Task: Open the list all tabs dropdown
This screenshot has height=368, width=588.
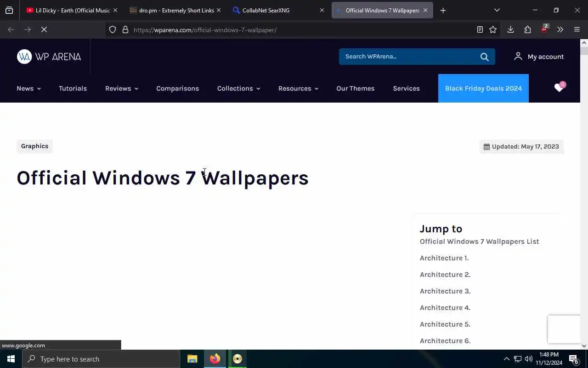Action: pos(497,10)
